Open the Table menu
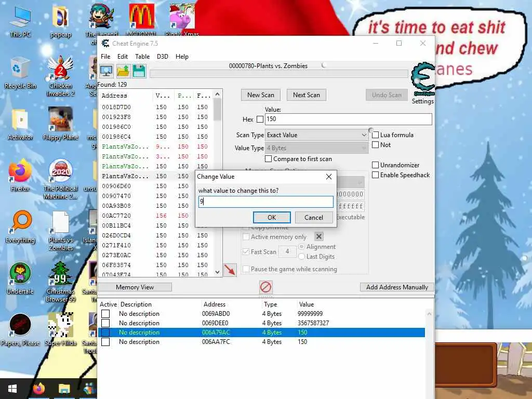The image size is (532, 399). click(x=142, y=56)
